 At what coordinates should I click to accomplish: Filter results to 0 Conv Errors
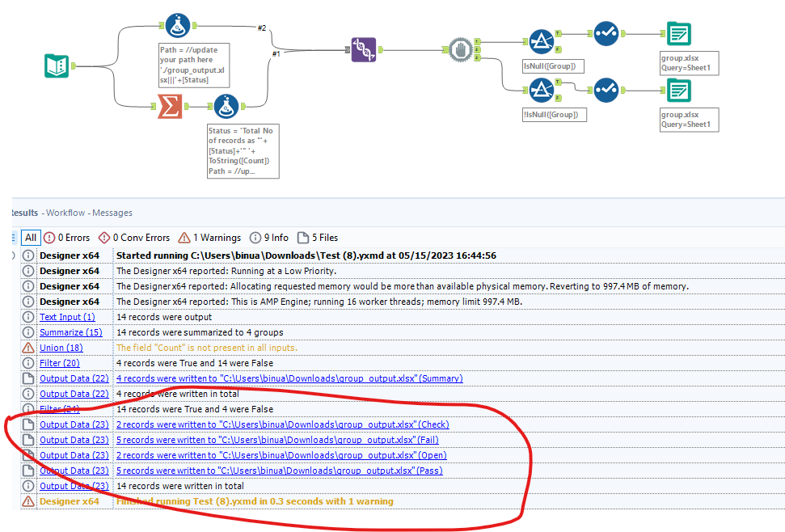[x=133, y=238]
